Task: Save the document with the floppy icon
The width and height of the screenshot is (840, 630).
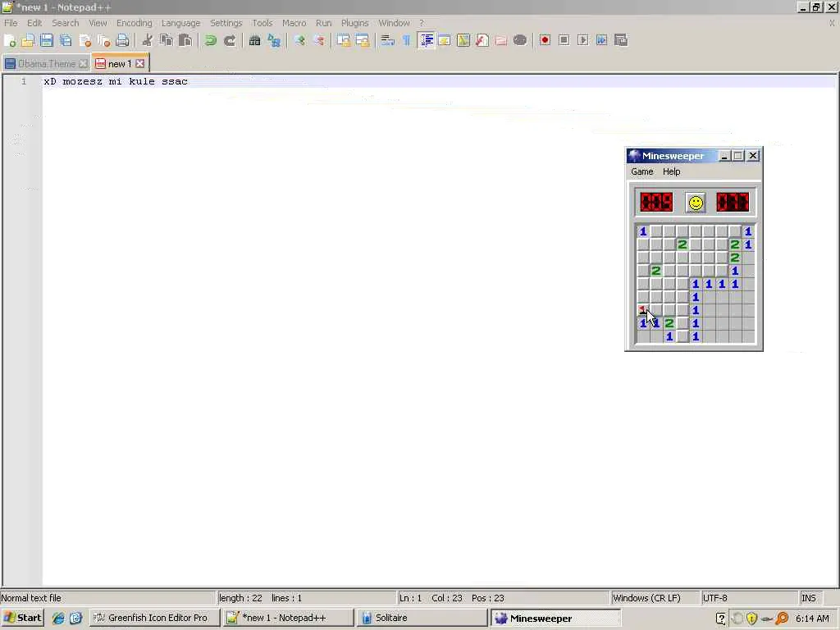Action: click(x=47, y=40)
